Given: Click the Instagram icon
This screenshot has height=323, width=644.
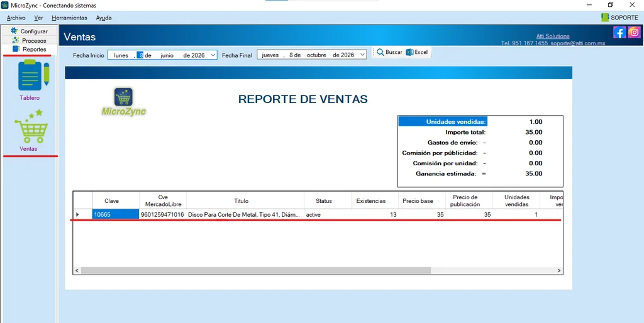Looking at the screenshot, I should pos(634,32).
